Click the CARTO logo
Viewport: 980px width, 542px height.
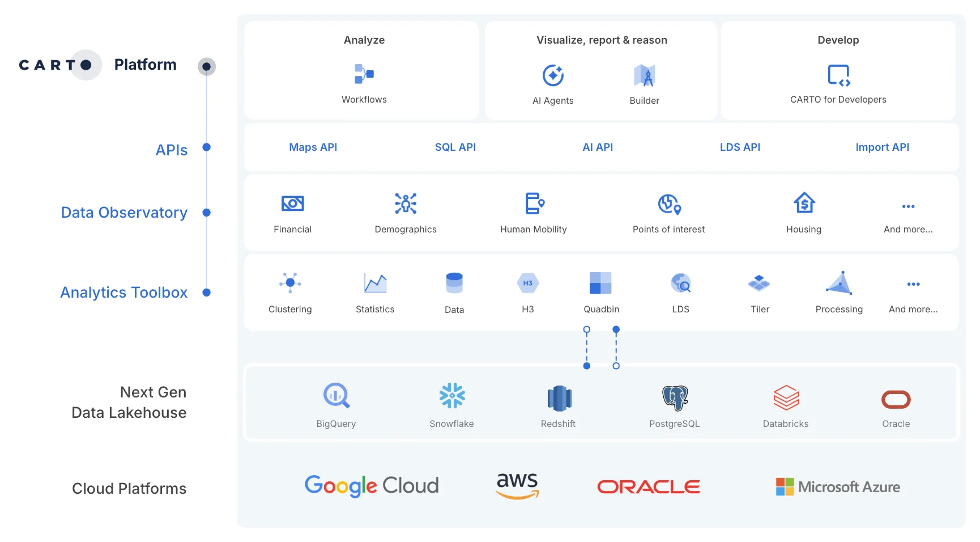[59, 65]
